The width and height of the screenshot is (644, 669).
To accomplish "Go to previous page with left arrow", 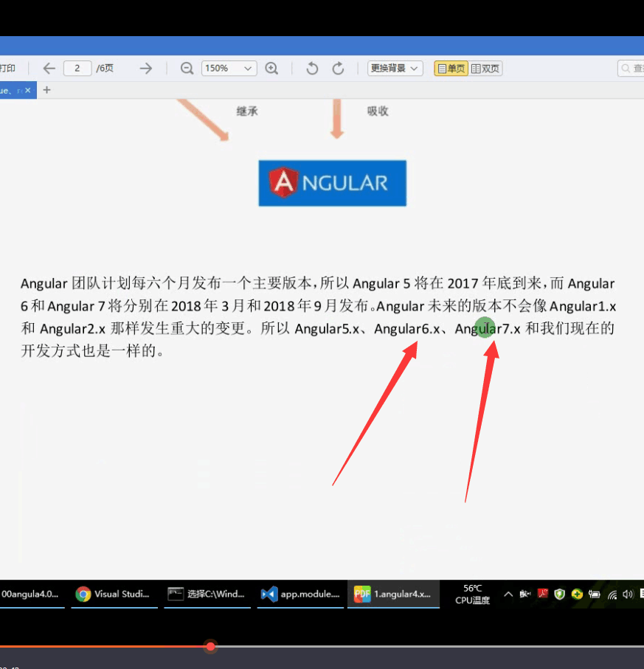I will click(x=49, y=69).
